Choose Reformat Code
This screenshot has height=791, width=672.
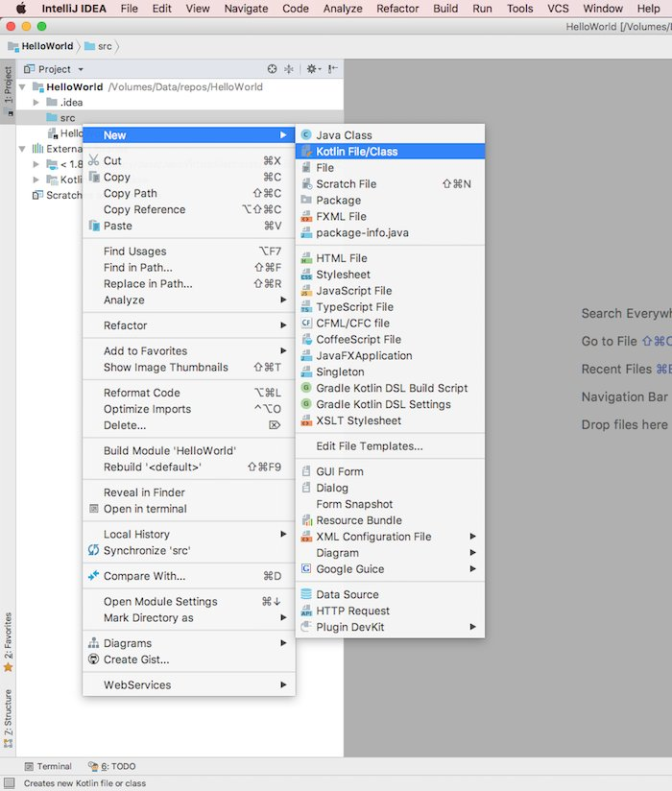[189, 393]
